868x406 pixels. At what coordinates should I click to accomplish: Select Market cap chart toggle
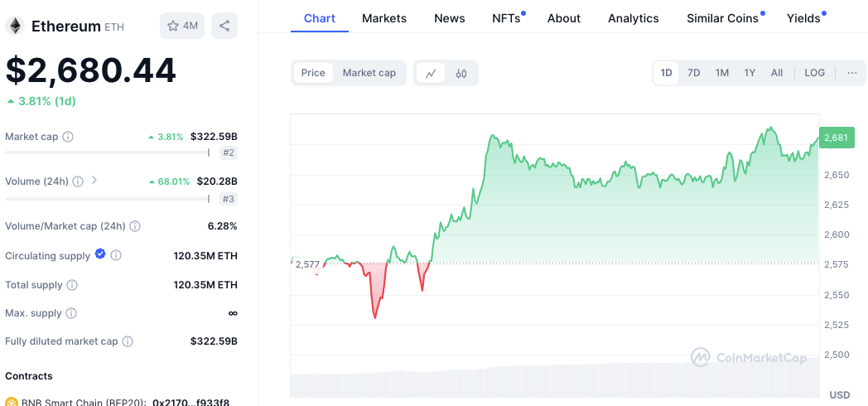(x=369, y=73)
